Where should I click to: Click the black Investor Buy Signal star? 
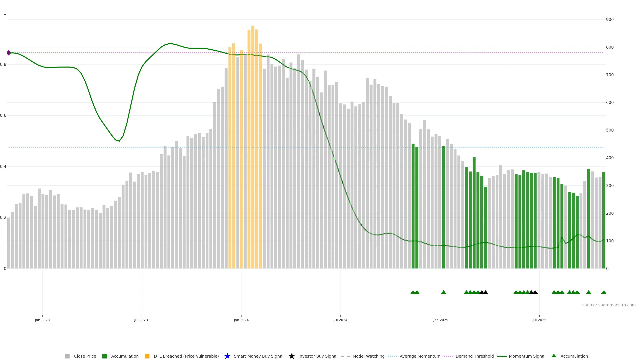[x=291, y=356]
